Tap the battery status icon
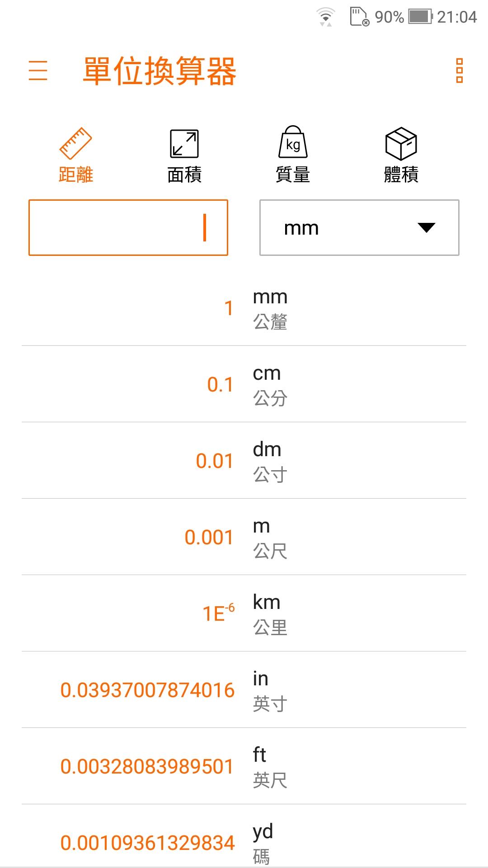 coord(421,17)
